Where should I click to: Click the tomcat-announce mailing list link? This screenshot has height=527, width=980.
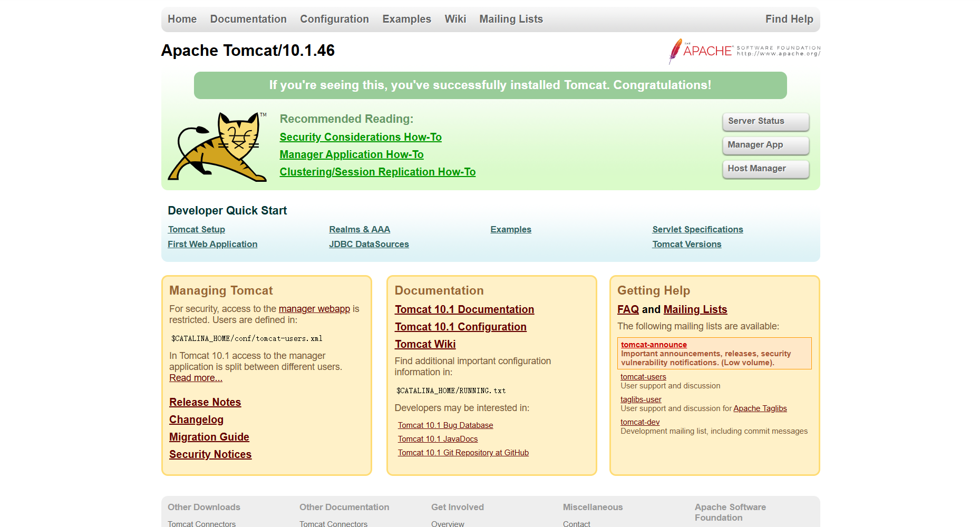coord(653,345)
